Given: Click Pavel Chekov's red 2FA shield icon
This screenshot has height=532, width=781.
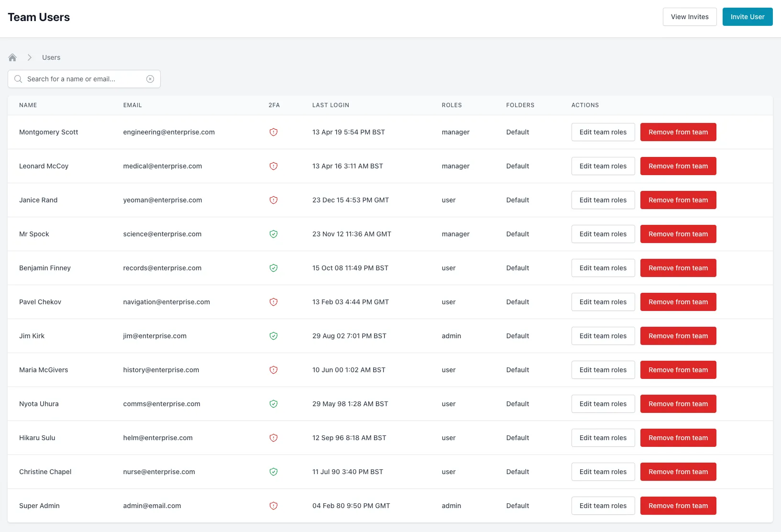Looking at the screenshot, I should (274, 302).
